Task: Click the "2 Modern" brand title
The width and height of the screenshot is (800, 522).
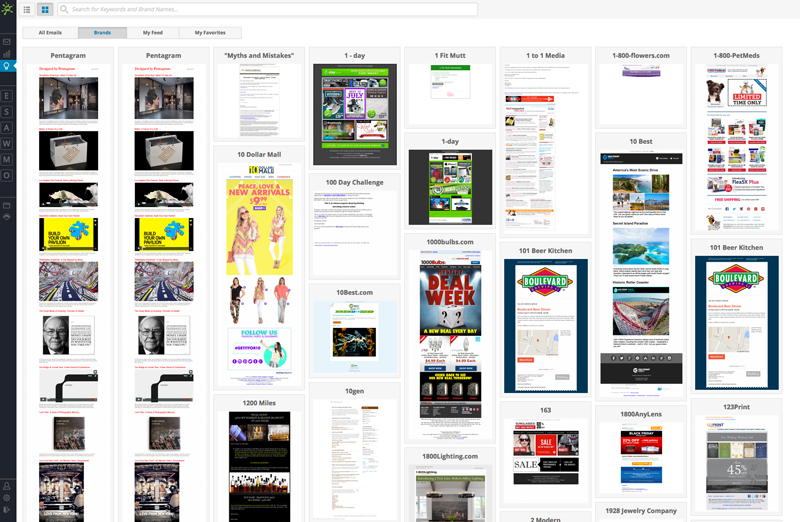Action: pos(545,519)
